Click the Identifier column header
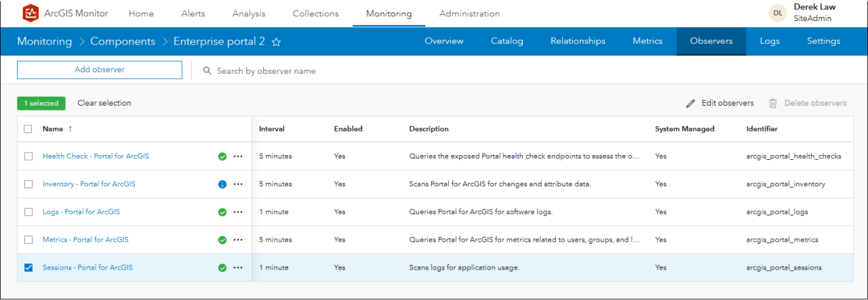Screen dimensions: 868x300 762,129
